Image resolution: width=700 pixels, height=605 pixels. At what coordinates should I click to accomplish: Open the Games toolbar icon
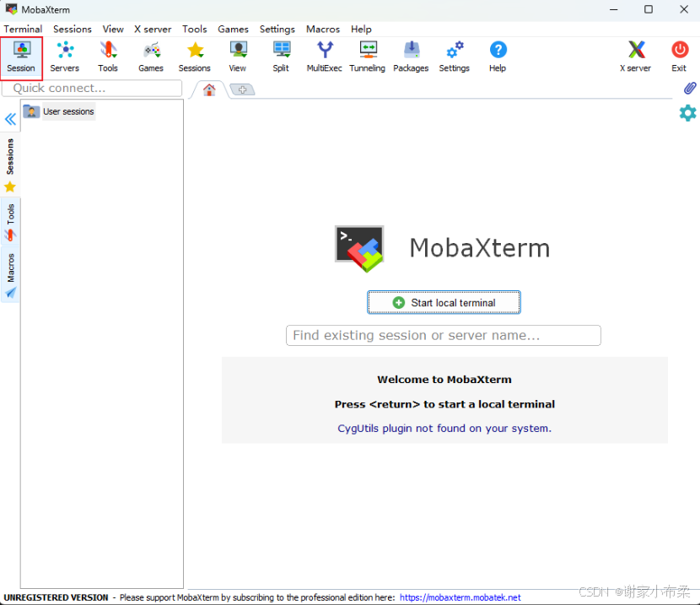pyautogui.click(x=151, y=57)
